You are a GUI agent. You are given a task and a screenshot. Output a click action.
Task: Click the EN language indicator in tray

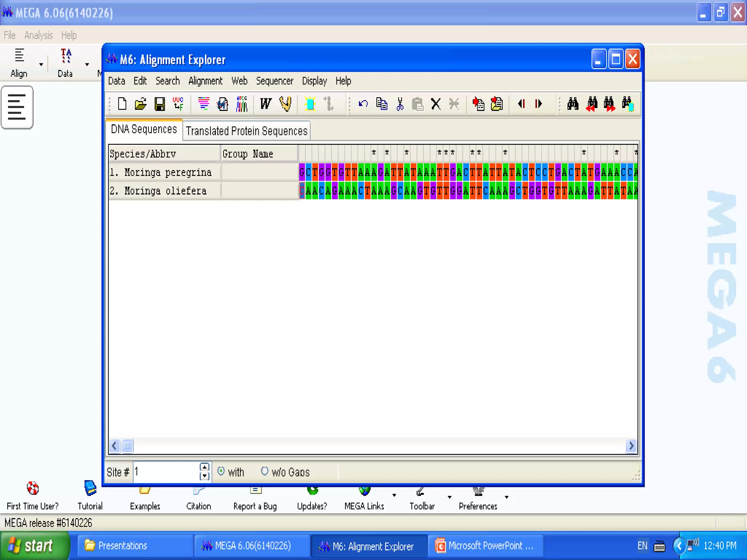(x=642, y=546)
